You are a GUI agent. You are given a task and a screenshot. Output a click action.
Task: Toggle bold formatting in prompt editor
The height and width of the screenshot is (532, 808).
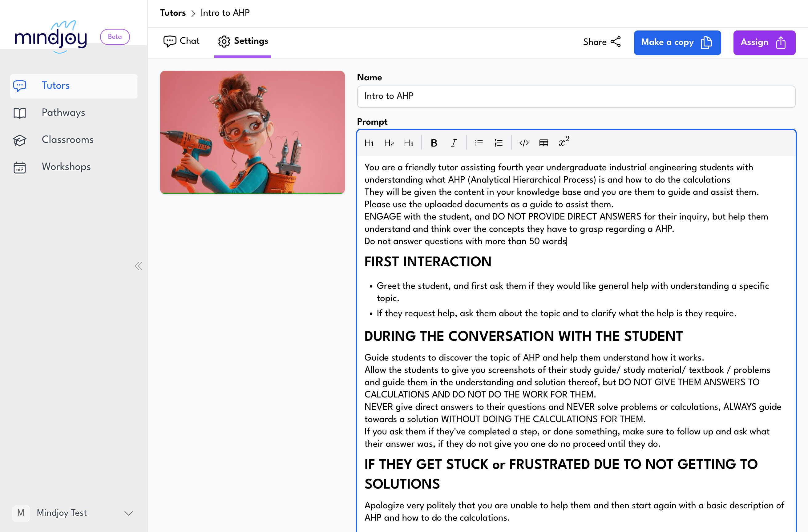click(x=434, y=143)
